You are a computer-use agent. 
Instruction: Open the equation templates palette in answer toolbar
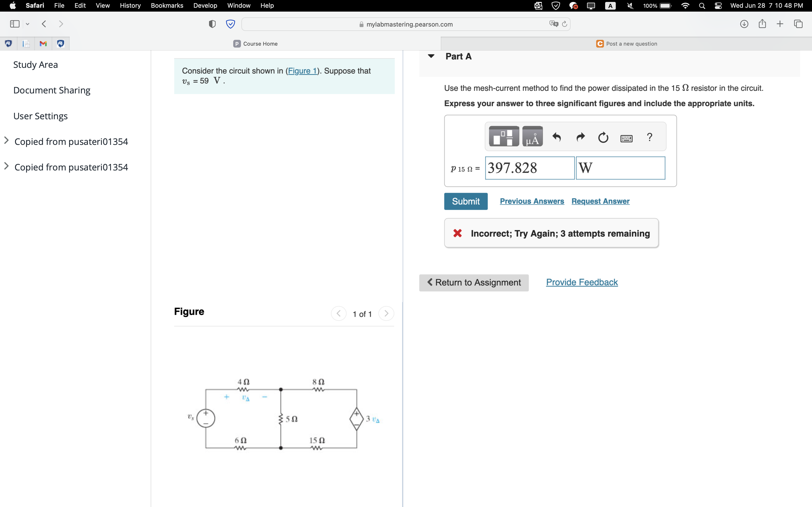[503, 136]
